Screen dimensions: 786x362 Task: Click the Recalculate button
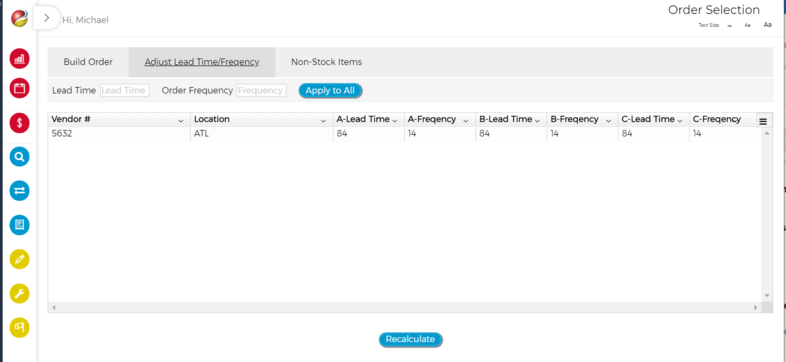pyautogui.click(x=411, y=339)
